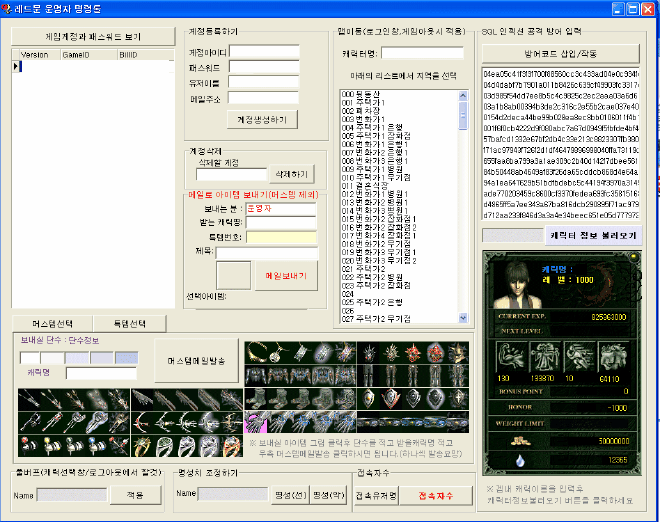Select 025 주택가2 은행 in the map list
660x522 pixels.
point(372,302)
